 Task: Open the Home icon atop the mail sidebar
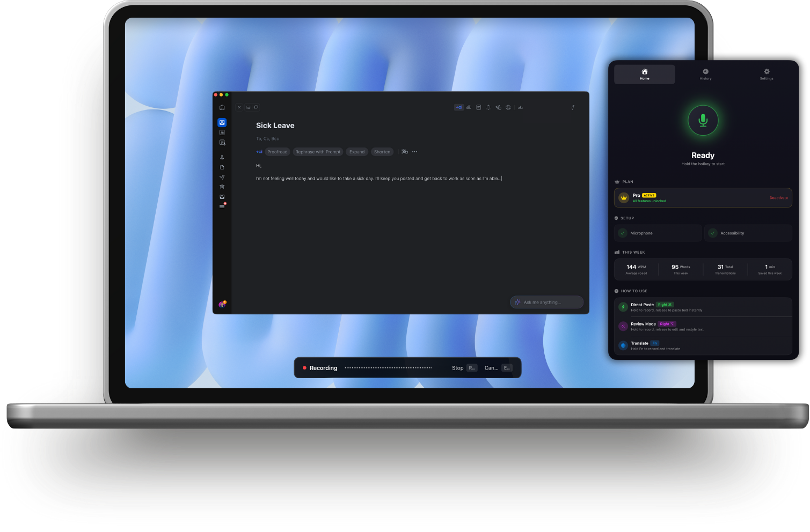pyautogui.click(x=222, y=107)
